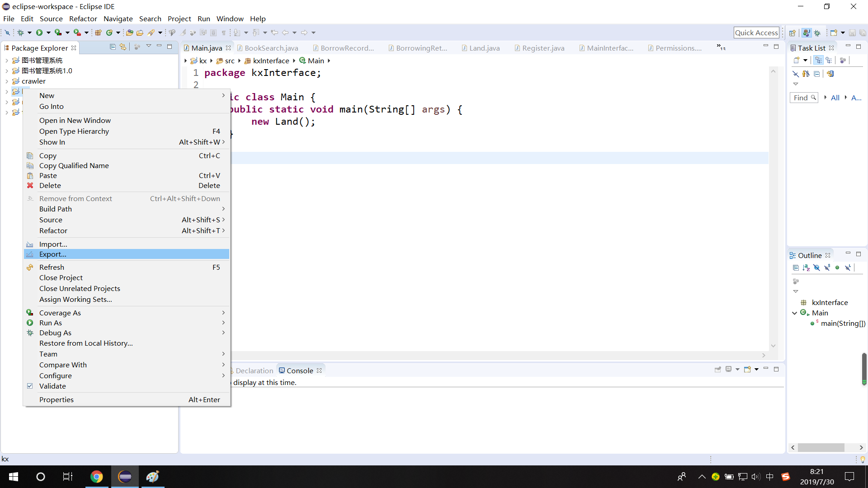Expand the crawler project tree node
Viewport: 868px width, 488px height.
pyautogui.click(x=7, y=81)
